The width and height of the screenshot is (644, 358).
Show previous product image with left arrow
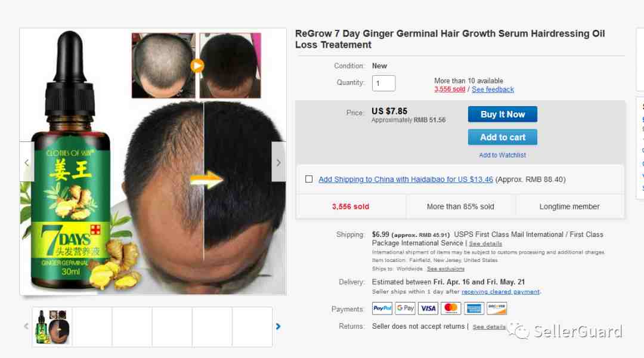tap(27, 162)
